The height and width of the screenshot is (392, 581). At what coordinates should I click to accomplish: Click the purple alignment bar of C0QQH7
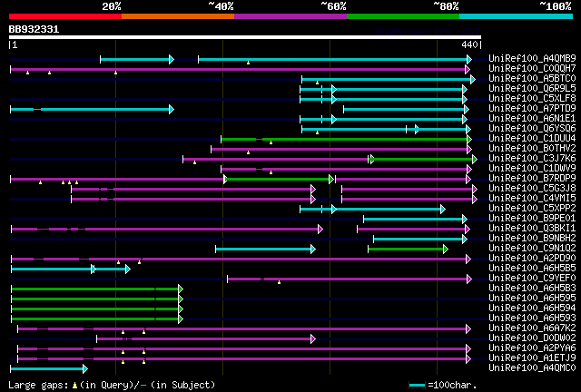pos(240,69)
